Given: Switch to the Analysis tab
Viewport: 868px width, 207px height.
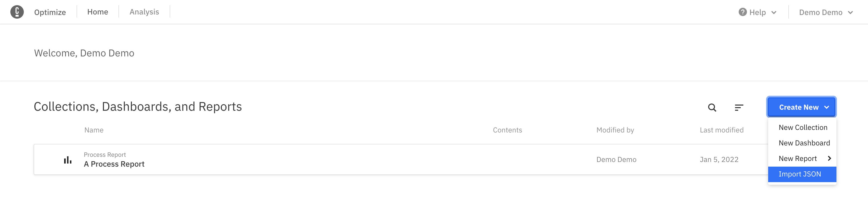Looking at the screenshot, I should pos(144,12).
